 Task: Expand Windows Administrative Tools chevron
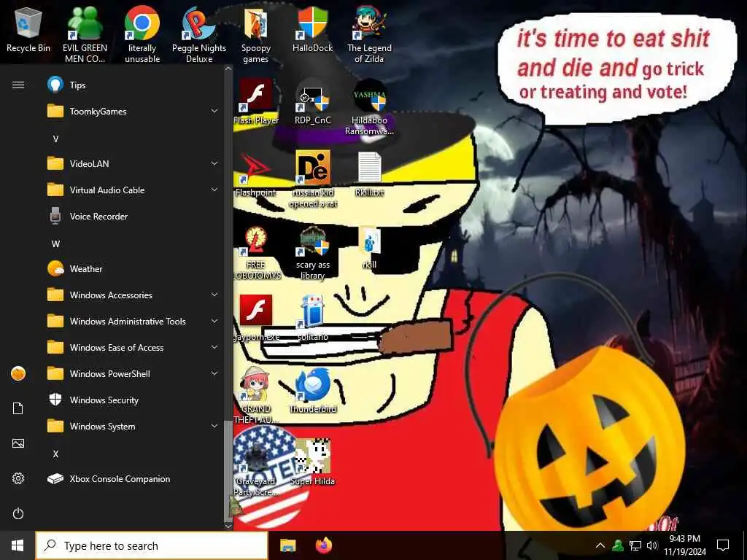pyautogui.click(x=214, y=321)
